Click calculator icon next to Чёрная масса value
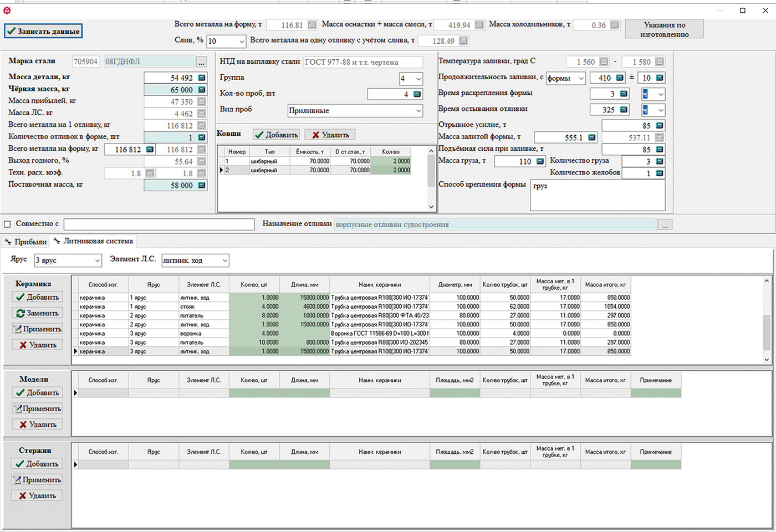The image size is (776, 532). [201, 90]
